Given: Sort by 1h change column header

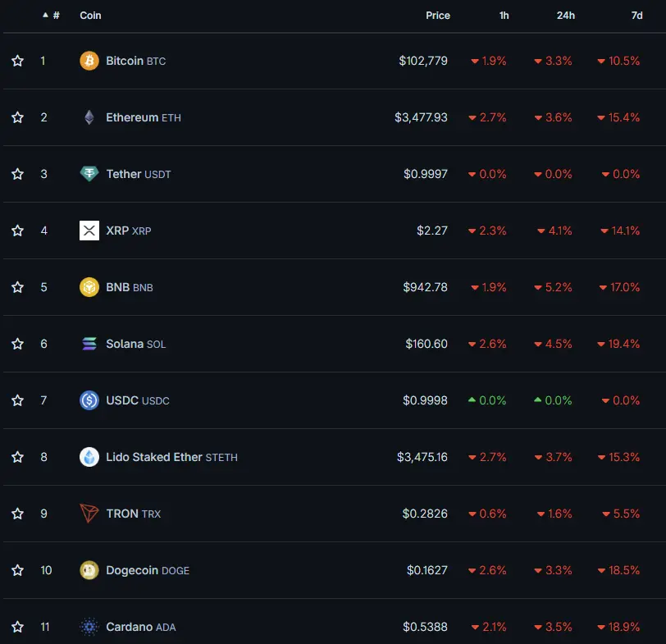Looking at the screenshot, I should (x=504, y=16).
